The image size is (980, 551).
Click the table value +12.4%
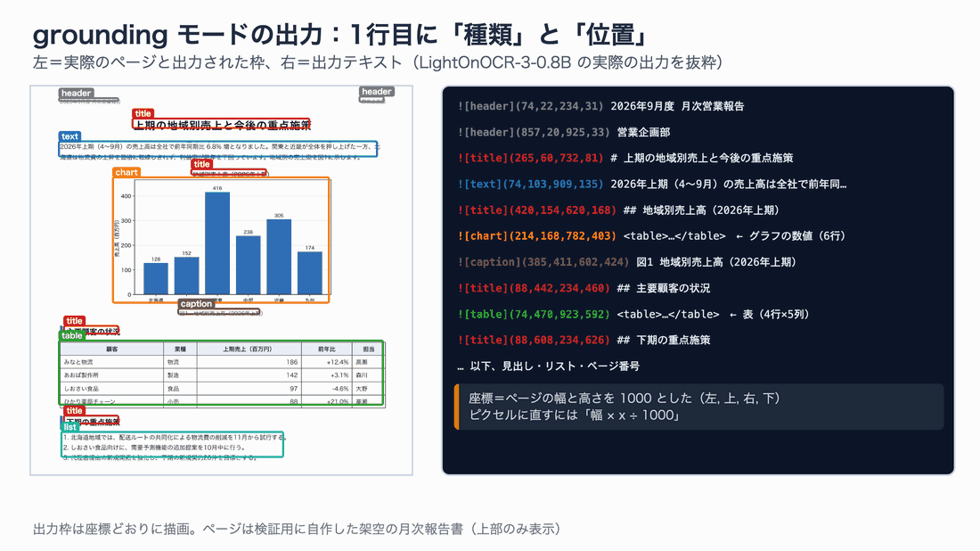point(338,362)
